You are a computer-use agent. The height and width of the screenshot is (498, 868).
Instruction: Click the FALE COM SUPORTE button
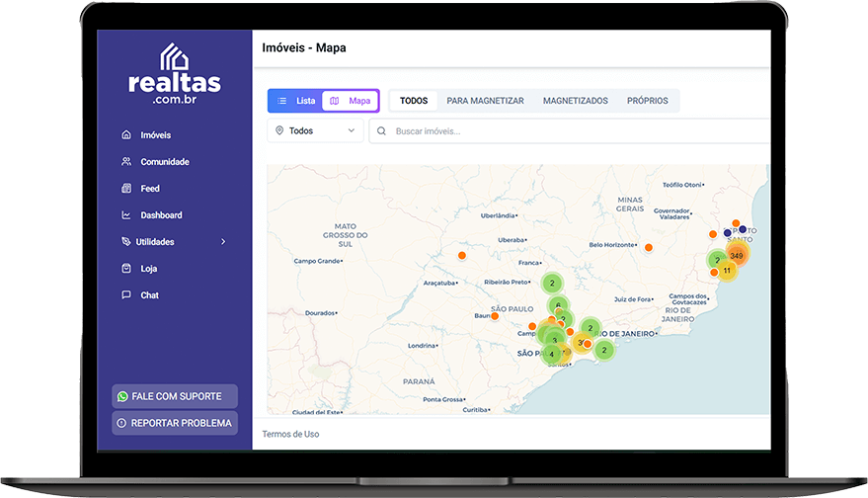[x=175, y=396]
